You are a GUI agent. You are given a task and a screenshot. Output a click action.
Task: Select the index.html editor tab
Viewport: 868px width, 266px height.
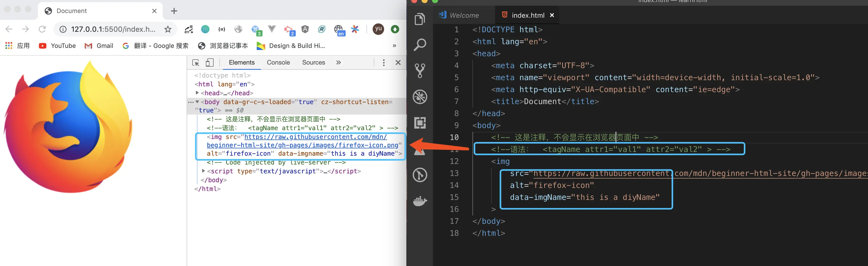pyautogui.click(x=527, y=15)
